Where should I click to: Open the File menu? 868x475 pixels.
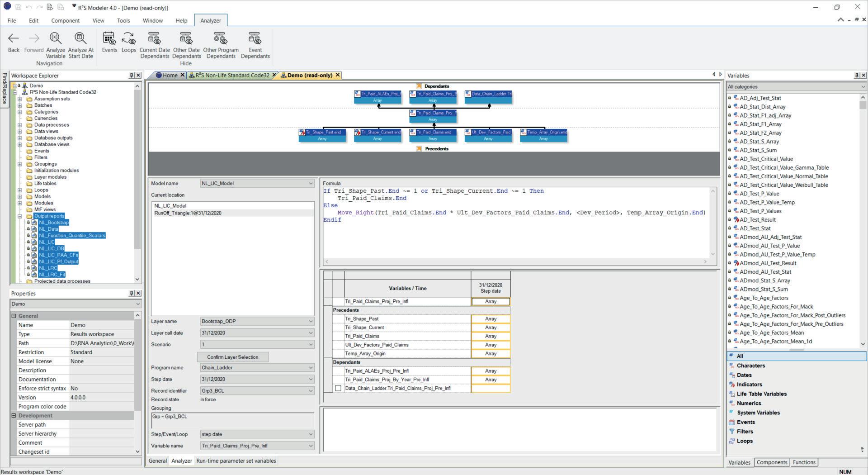[x=12, y=20]
